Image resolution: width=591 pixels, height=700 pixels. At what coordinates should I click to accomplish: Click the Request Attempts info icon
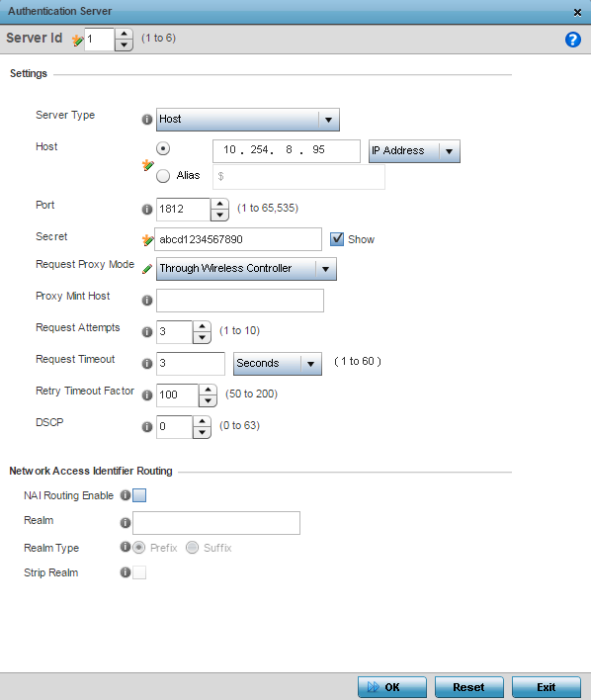click(x=147, y=332)
